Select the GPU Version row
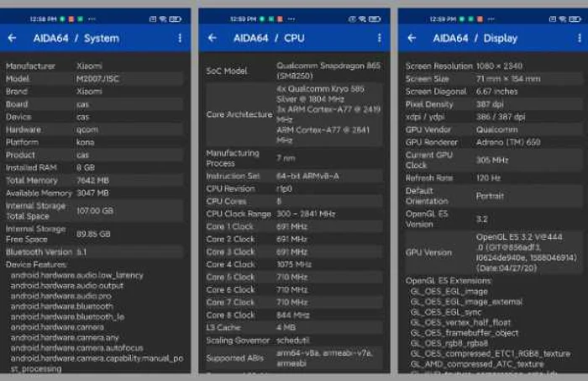 494,252
